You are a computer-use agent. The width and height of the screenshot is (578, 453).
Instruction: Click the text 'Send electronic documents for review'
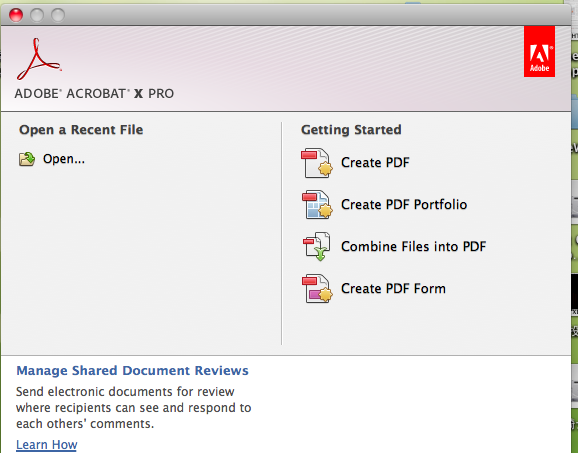tap(125, 391)
